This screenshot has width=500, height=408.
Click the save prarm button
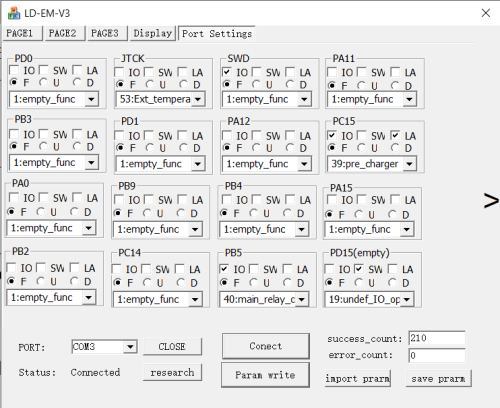click(x=438, y=378)
